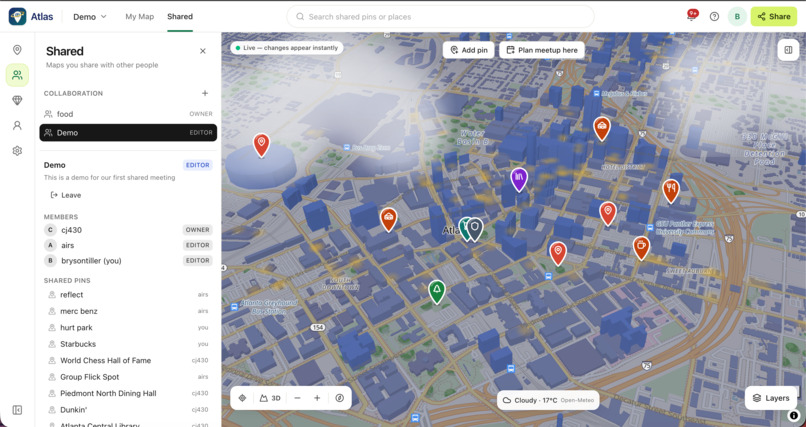Zoom in with the plus button
Screen dimensions: 806x427
pos(317,398)
